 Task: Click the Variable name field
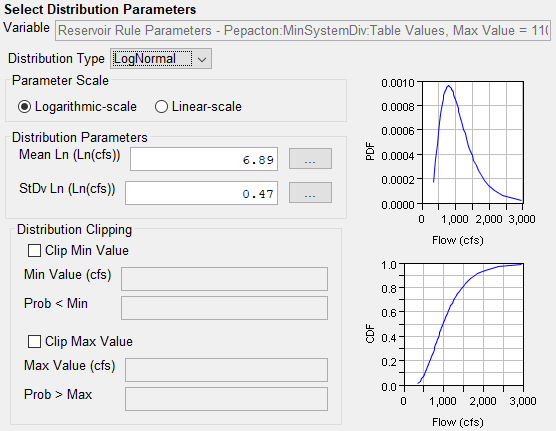[x=303, y=30]
